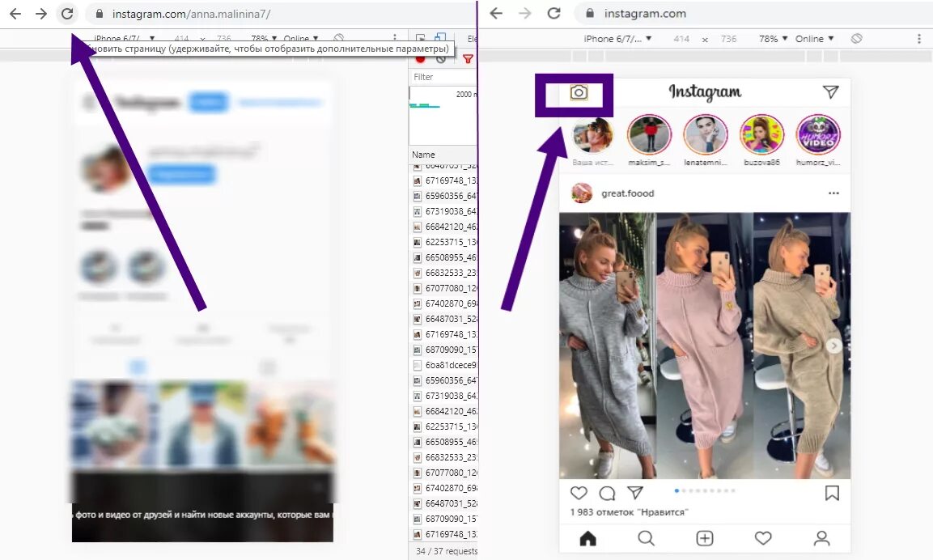This screenshot has height=560, width=933.
Task: Stop network recording with the red button
Action: 420,59
